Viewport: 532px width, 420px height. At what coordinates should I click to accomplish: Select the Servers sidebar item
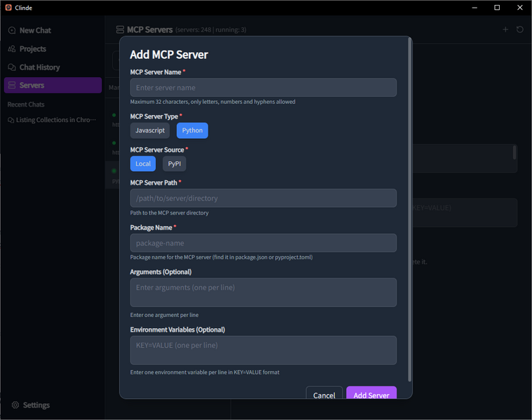point(53,85)
